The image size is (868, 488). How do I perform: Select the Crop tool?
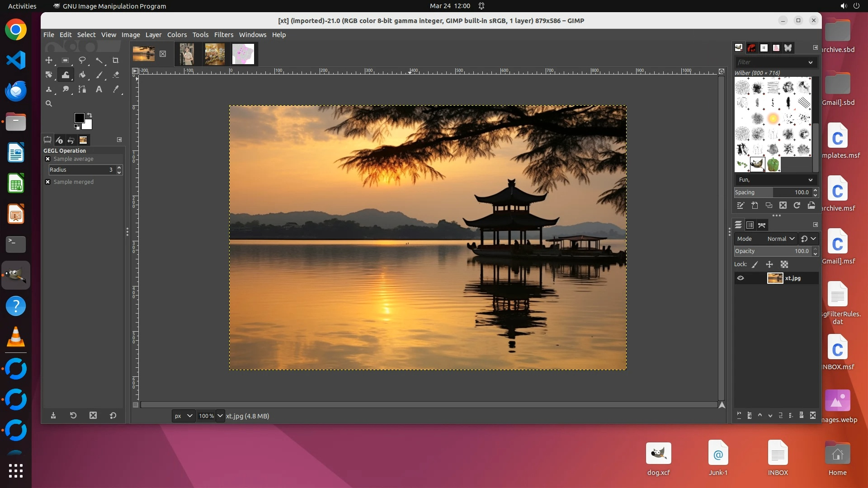click(x=115, y=60)
